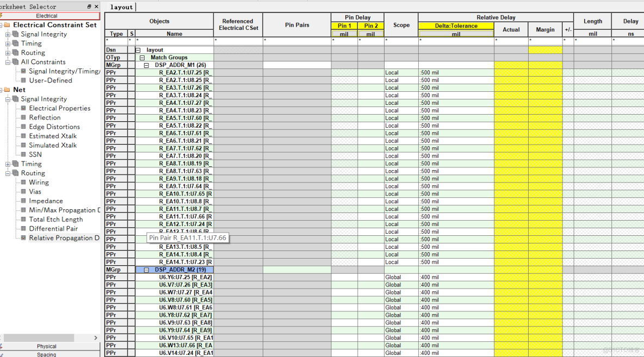The image size is (644, 357).
Task: Expand Timing under Electrical Constraint Set
Action: click(x=8, y=43)
